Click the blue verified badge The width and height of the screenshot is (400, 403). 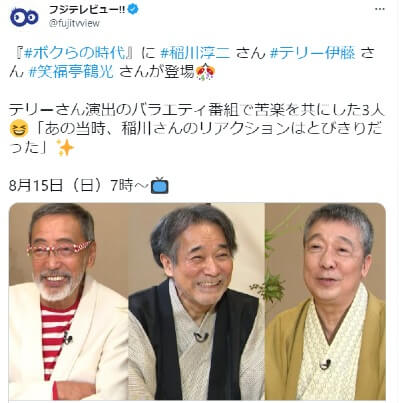(133, 10)
